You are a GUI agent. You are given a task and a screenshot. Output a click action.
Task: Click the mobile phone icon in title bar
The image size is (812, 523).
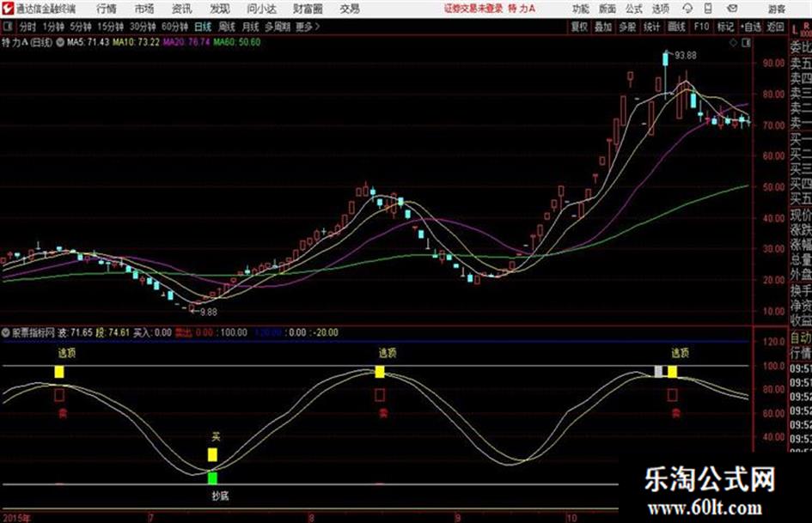click(x=708, y=9)
